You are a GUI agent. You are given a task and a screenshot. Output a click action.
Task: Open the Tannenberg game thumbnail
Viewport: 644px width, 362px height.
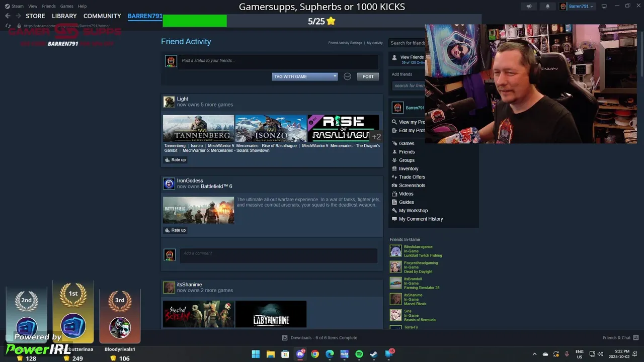[198, 128]
